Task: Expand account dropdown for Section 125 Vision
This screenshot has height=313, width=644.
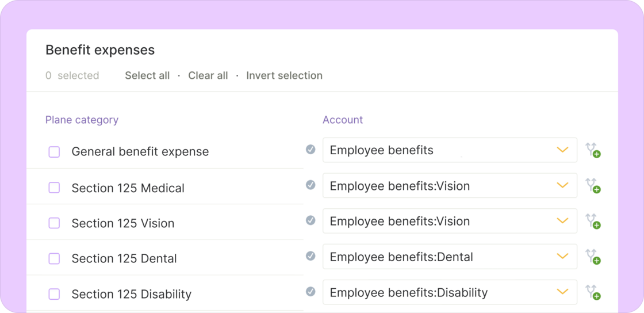Action: [x=450, y=221]
